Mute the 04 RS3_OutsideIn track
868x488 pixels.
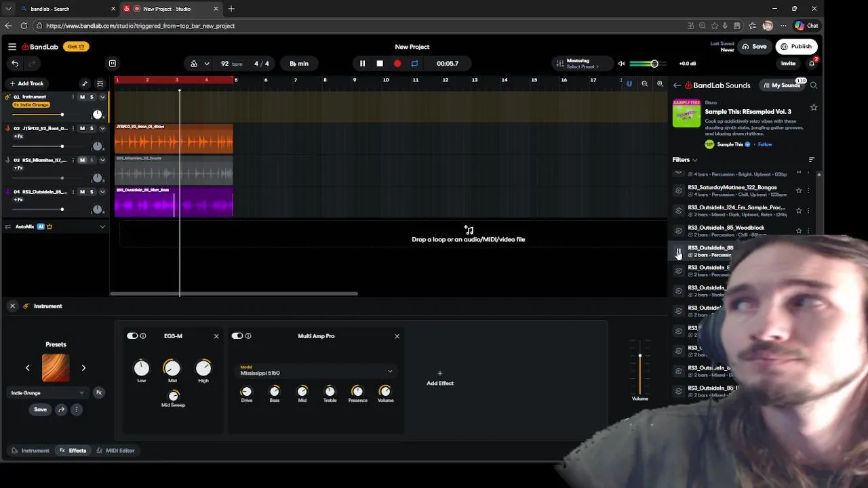82,192
